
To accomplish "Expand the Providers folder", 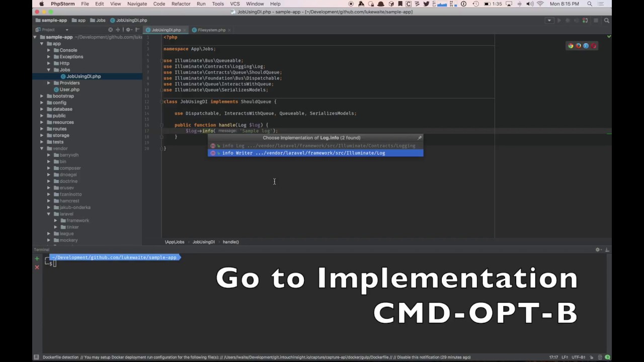I will click(x=49, y=83).
